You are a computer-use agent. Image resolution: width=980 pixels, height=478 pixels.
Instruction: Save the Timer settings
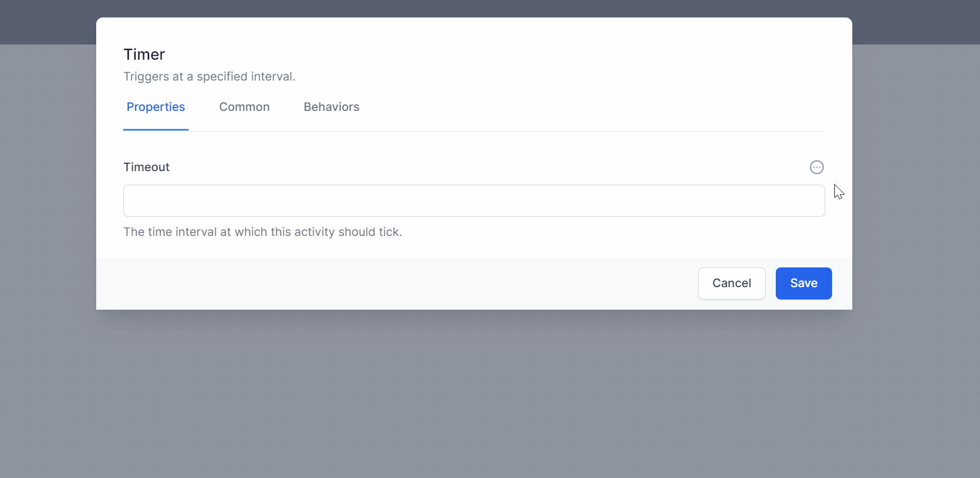(803, 283)
